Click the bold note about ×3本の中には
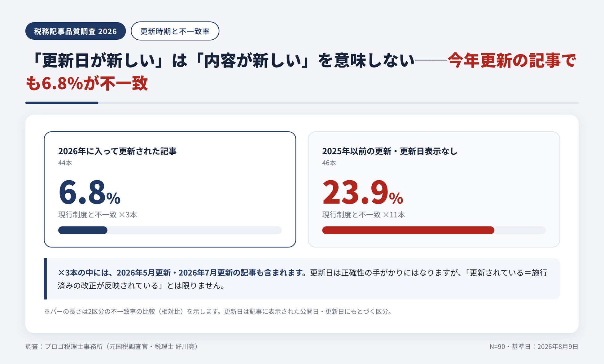The height and width of the screenshot is (364, 604). [x=182, y=273]
